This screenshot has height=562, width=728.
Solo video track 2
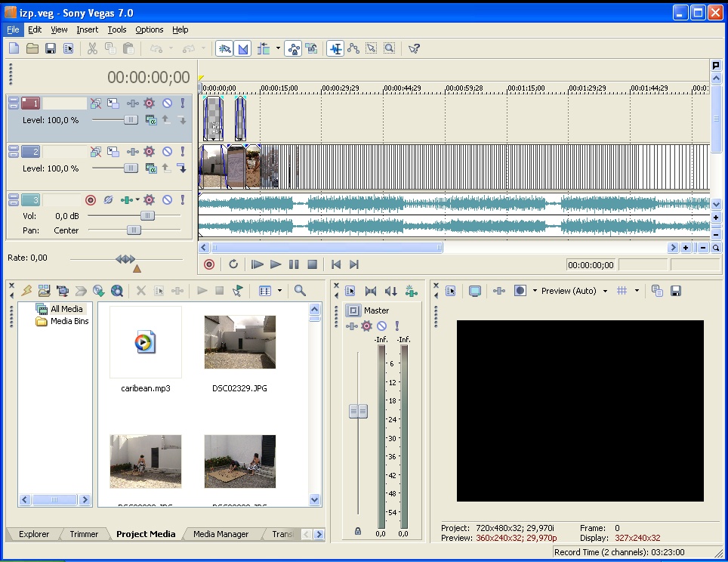coord(182,152)
